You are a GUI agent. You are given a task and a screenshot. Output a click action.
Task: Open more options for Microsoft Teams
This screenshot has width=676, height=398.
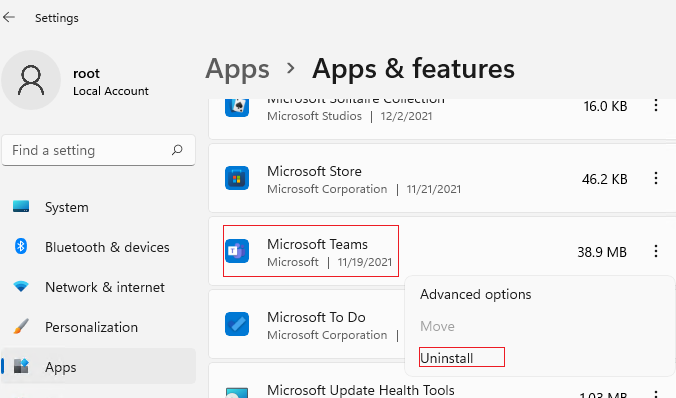656,251
